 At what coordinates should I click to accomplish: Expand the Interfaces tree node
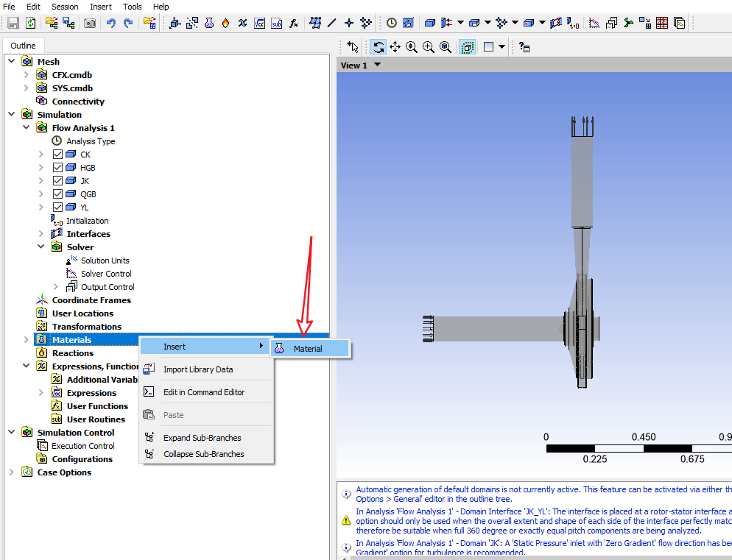[41, 234]
